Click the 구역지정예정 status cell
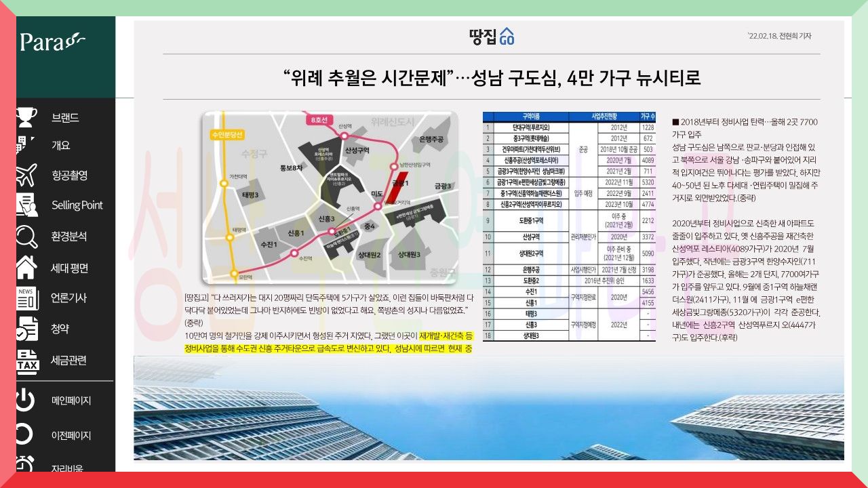868x488 pixels. click(x=583, y=324)
